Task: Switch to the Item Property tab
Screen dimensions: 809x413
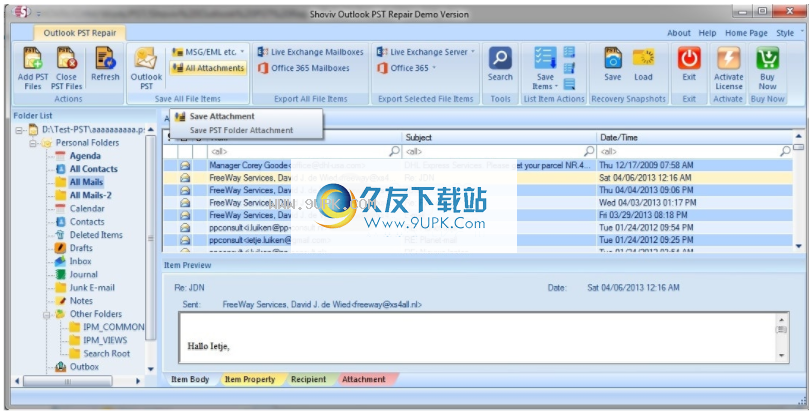Action: point(250,379)
